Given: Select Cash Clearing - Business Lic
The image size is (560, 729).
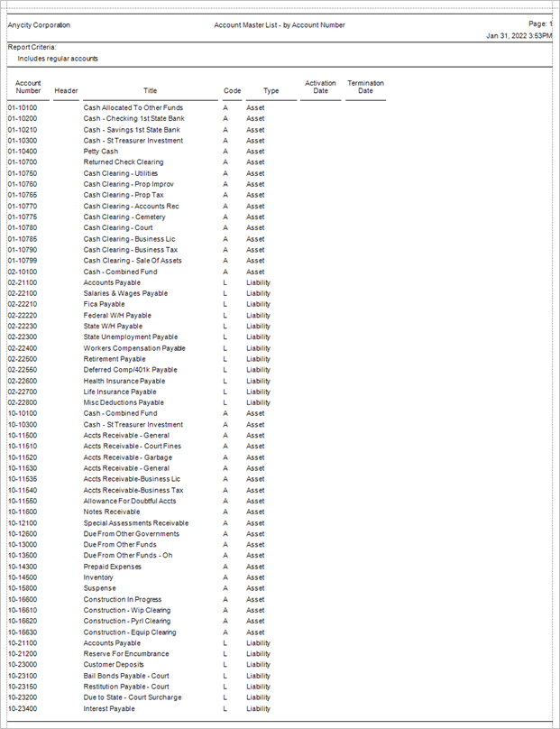Looking at the screenshot, I should point(129,239).
